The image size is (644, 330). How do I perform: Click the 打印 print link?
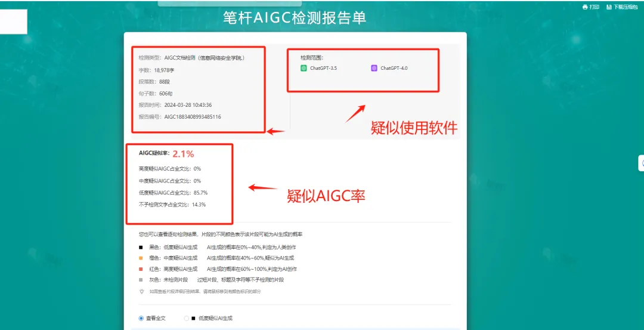[594, 7]
